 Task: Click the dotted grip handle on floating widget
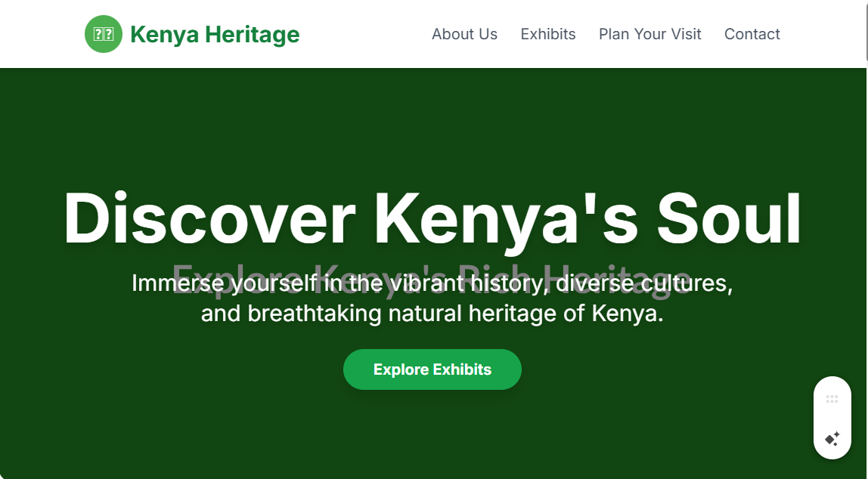832,399
